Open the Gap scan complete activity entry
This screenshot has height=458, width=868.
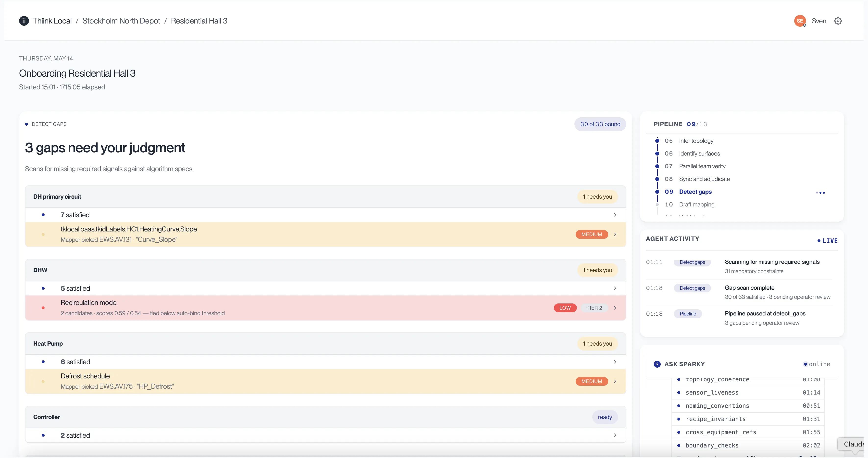tap(739, 292)
